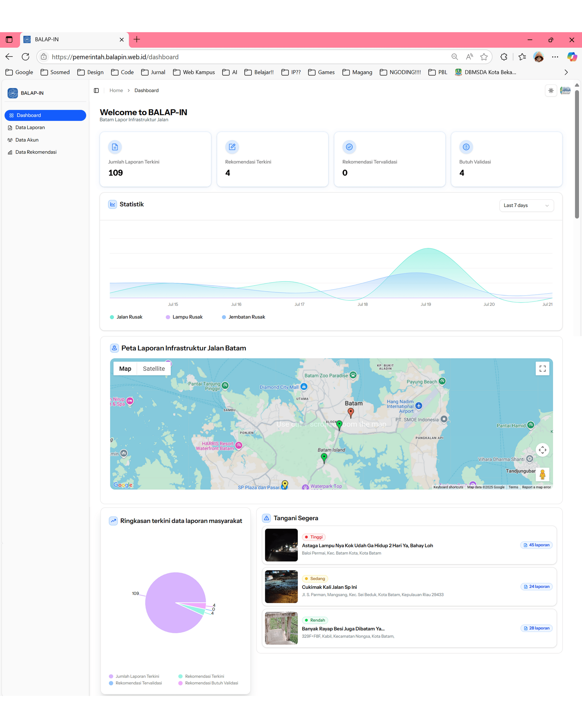Open the Last 7 days dropdown
The width and height of the screenshot is (582, 728).
click(x=526, y=205)
